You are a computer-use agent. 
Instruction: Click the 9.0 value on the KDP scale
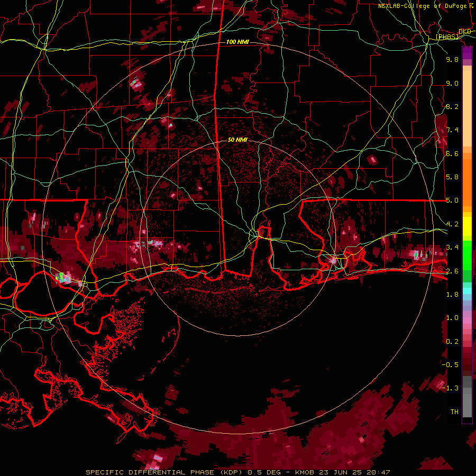(452, 83)
